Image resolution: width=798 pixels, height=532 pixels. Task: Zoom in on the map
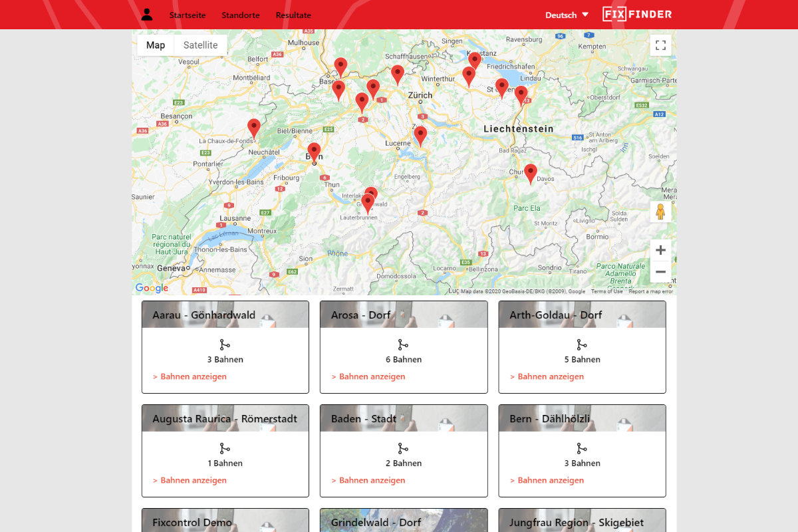pos(660,250)
